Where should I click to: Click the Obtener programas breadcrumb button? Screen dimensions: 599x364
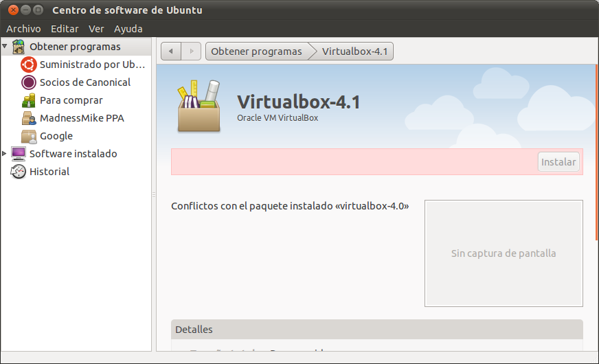257,52
